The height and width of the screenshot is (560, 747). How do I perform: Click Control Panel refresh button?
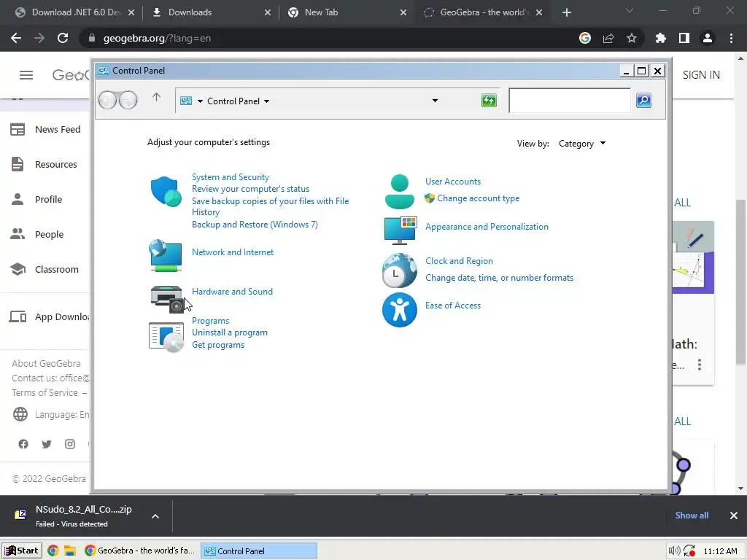(x=489, y=101)
